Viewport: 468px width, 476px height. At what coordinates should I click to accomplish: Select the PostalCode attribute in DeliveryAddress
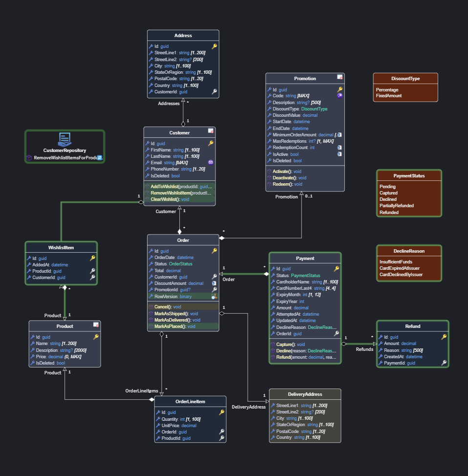coord(305,431)
